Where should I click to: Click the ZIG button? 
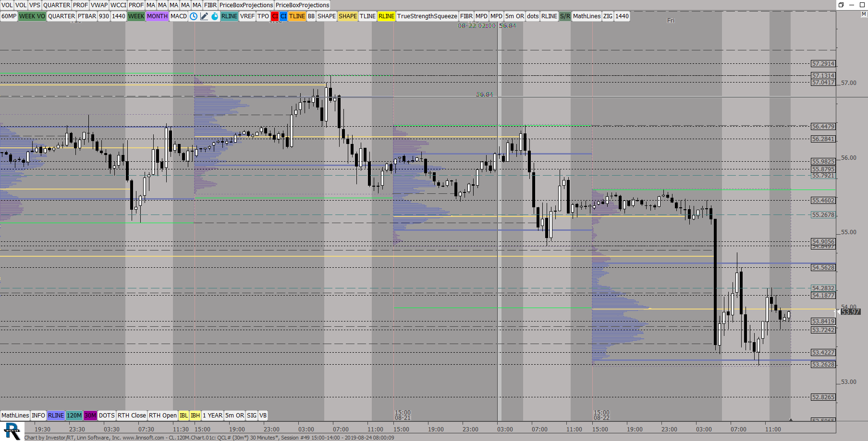(x=608, y=16)
